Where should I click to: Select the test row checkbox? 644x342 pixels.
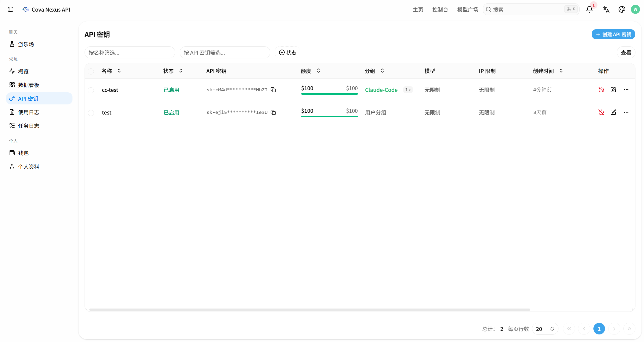[91, 113]
